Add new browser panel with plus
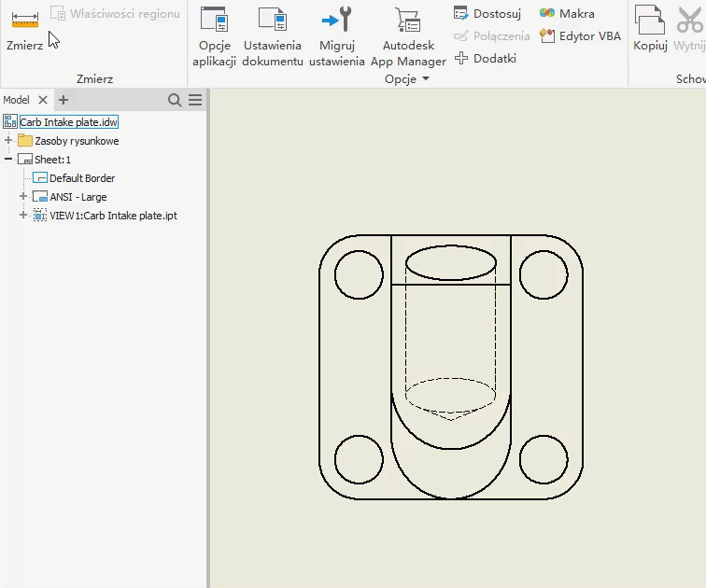This screenshot has height=588, width=706. [x=64, y=100]
